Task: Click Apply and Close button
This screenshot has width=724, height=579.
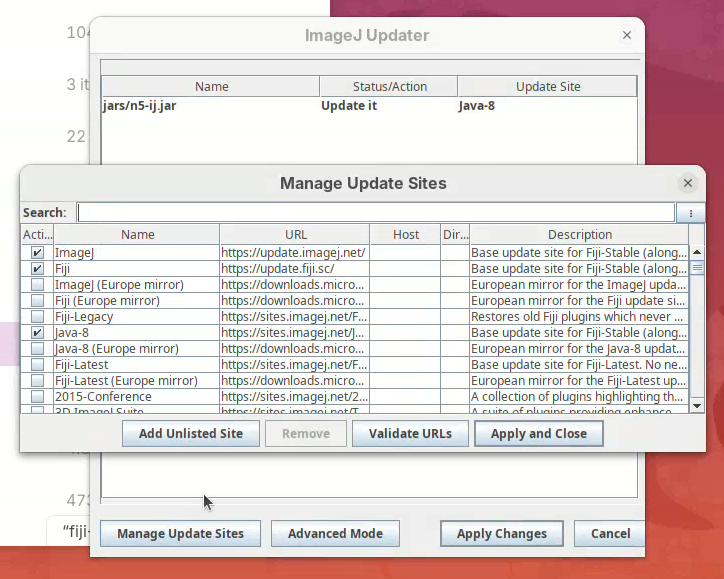Action: [x=538, y=434]
